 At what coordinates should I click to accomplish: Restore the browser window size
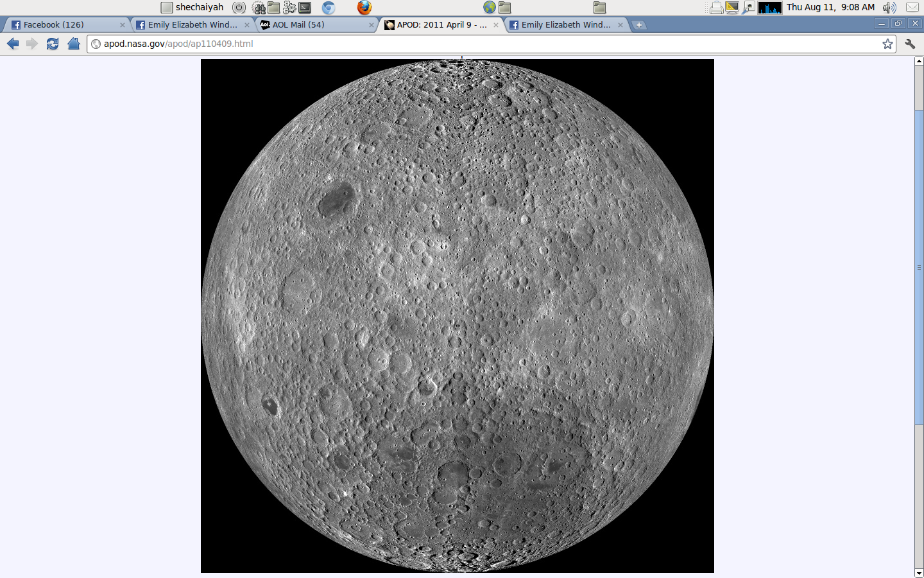point(898,24)
